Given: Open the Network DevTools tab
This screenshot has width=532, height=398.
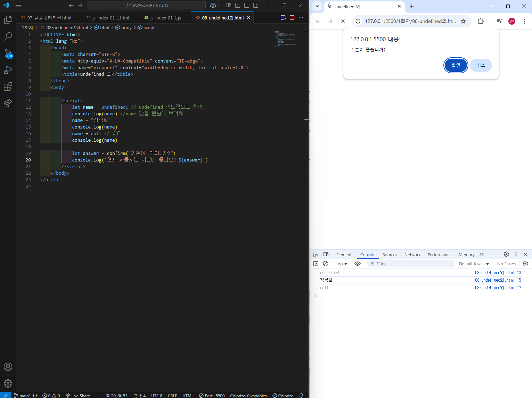Looking at the screenshot, I should pyautogui.click(x=412, y=255).
